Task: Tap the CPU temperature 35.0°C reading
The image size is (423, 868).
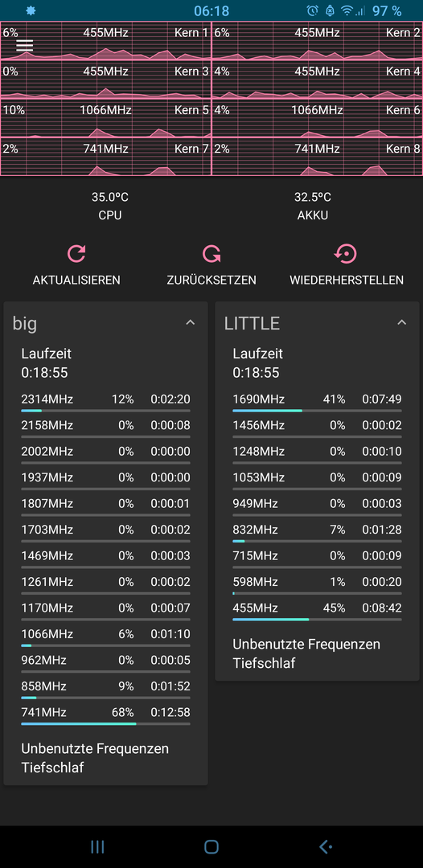Action: click(110, 197)
